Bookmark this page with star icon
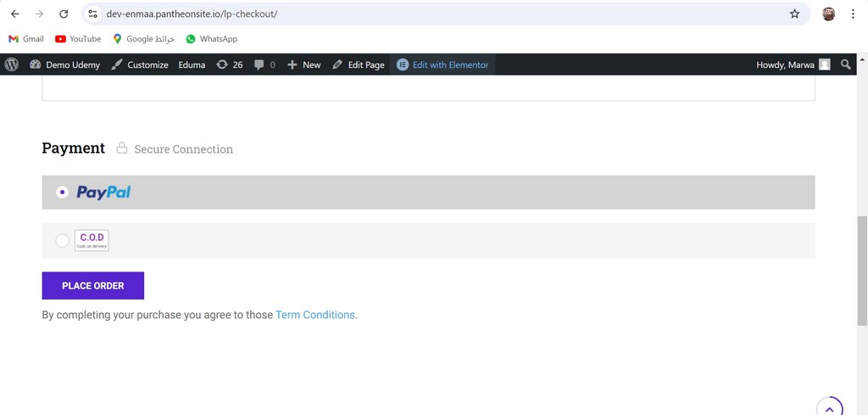Viewport: 868px width, 415px height. pyautogui.click(x=794, y=14)
